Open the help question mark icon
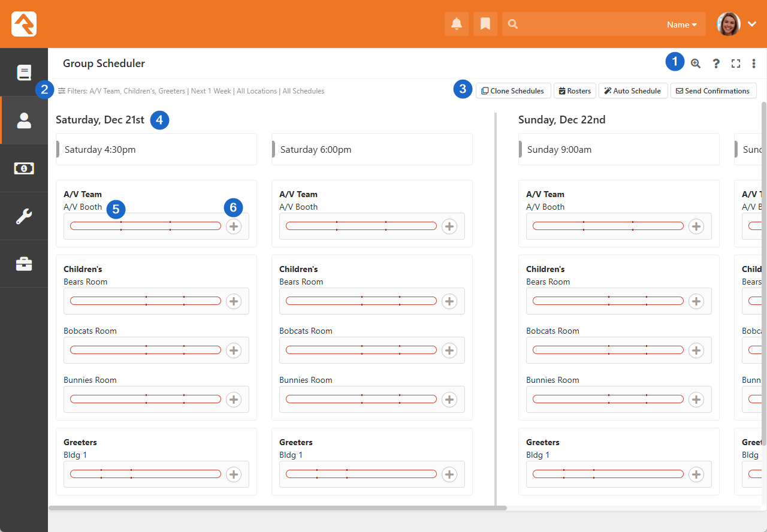The image size is (767, 532). coord(716,64)
